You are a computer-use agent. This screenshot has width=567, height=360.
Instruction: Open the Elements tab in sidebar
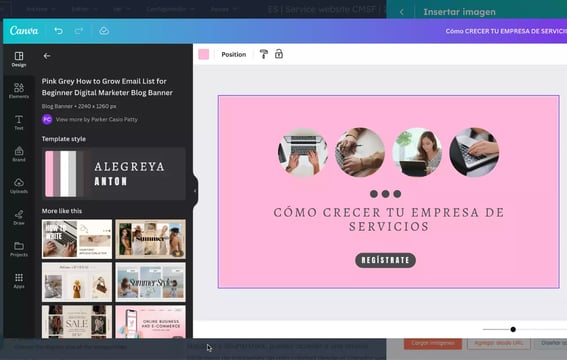(19, 91)
